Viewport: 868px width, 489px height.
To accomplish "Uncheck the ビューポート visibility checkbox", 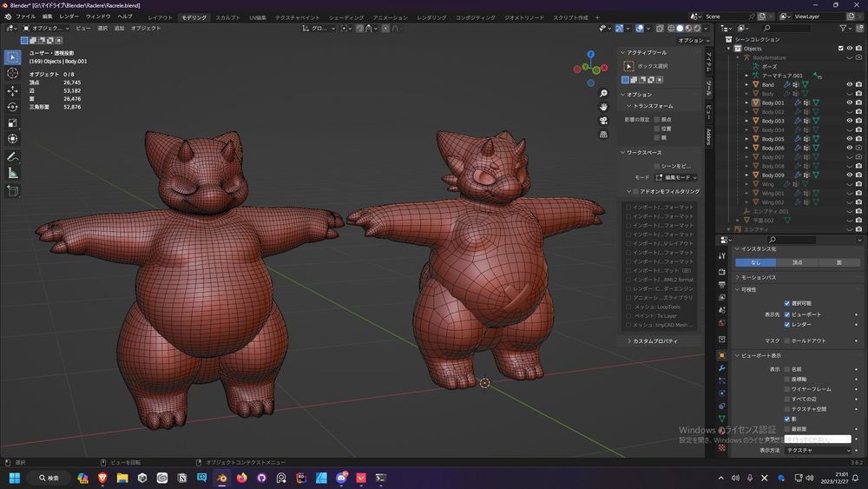I will click(x=787, y=314).
